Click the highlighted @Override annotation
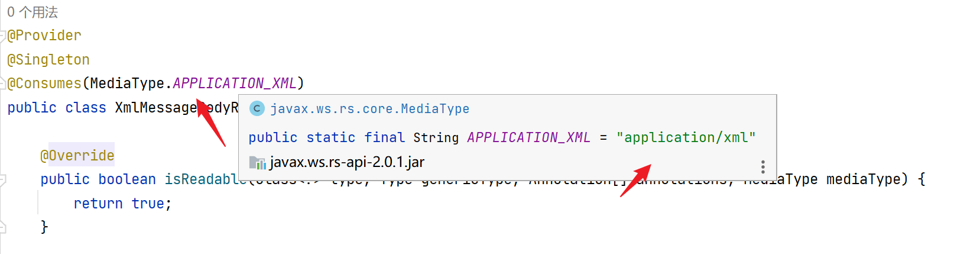The width and height of the screenshot is (980, 254). pyautogui.click(x=77, y=155)
